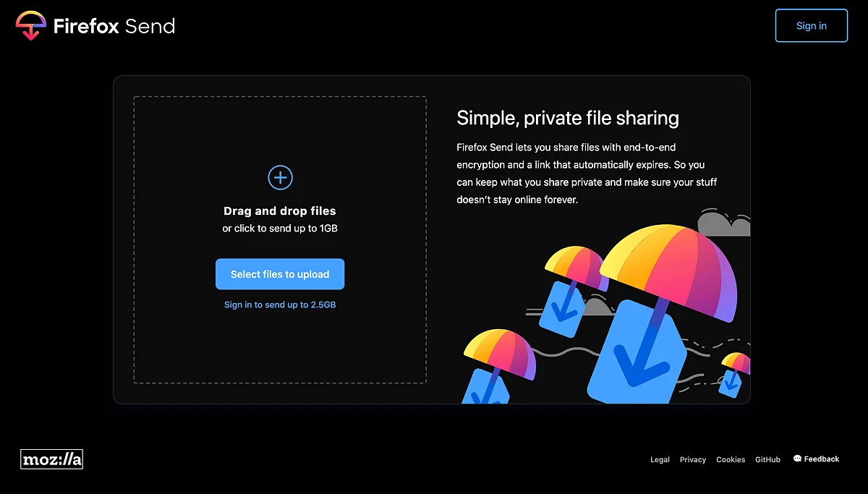Click the Firefox Send title text
Viewport: 868px width, 494px height.
(x=114, y=27)
